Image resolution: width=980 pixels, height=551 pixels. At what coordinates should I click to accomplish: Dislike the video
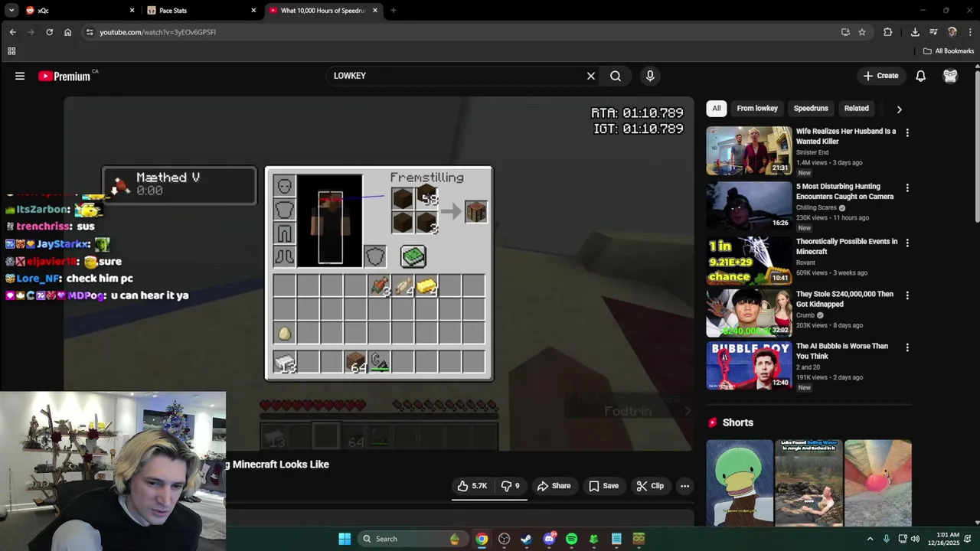point(510,486)
